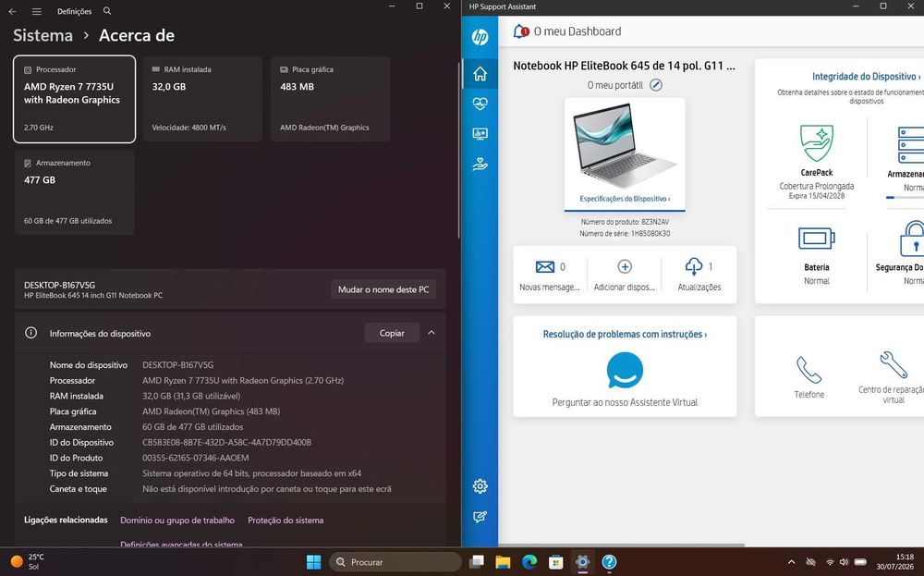Screen dimensions: 924x576
Task: Open the Windows Start button
Action: coord(314,562)
